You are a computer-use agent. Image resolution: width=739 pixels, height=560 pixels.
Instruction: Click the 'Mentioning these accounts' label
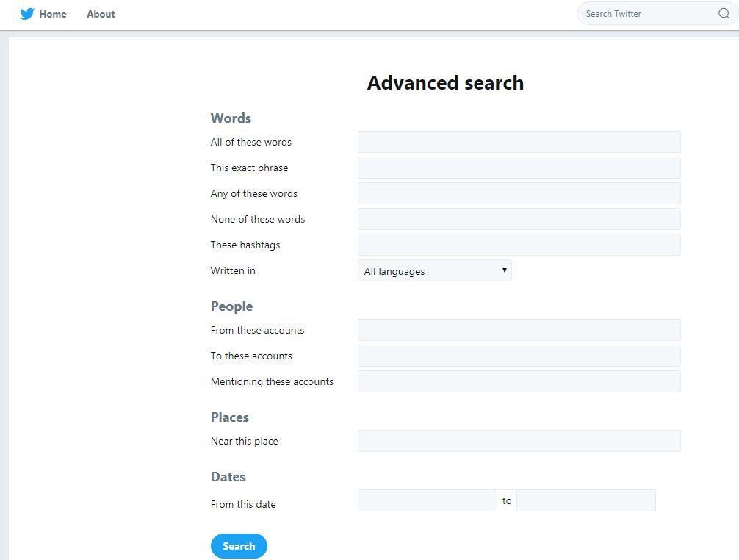tap(272, 382)
